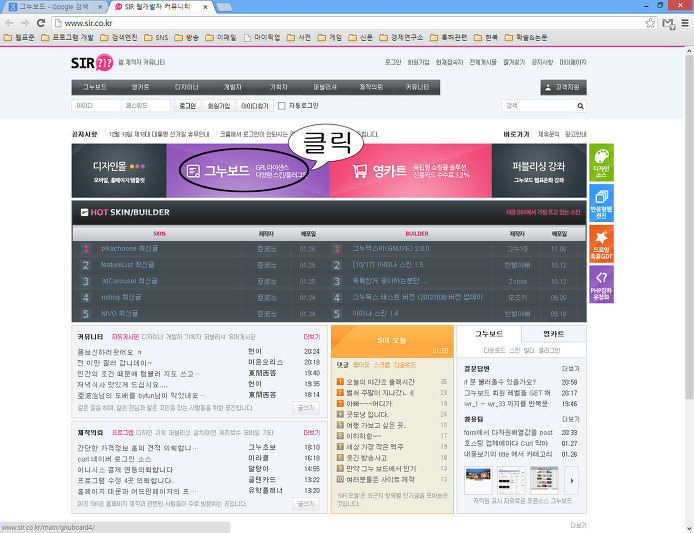Open the 아미나 스킨 1.4 builder row

375,314
